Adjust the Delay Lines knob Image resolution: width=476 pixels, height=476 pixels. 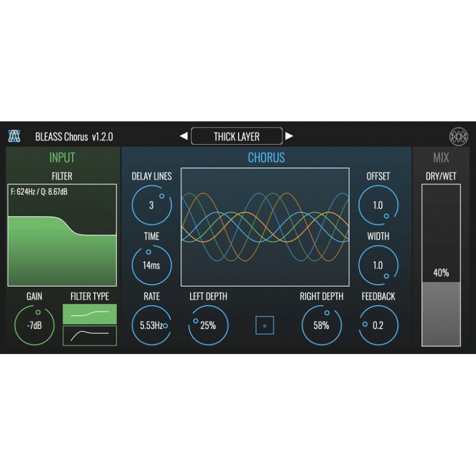(151, 205)
